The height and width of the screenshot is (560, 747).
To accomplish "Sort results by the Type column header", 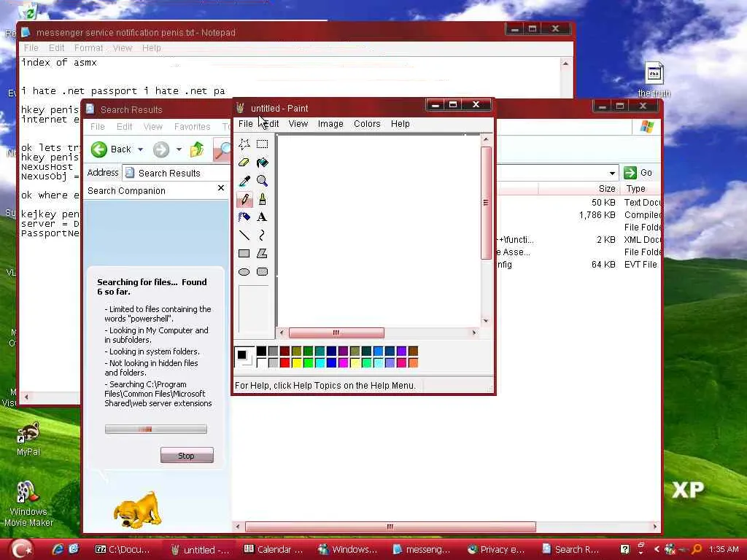I will pos(640,189).
